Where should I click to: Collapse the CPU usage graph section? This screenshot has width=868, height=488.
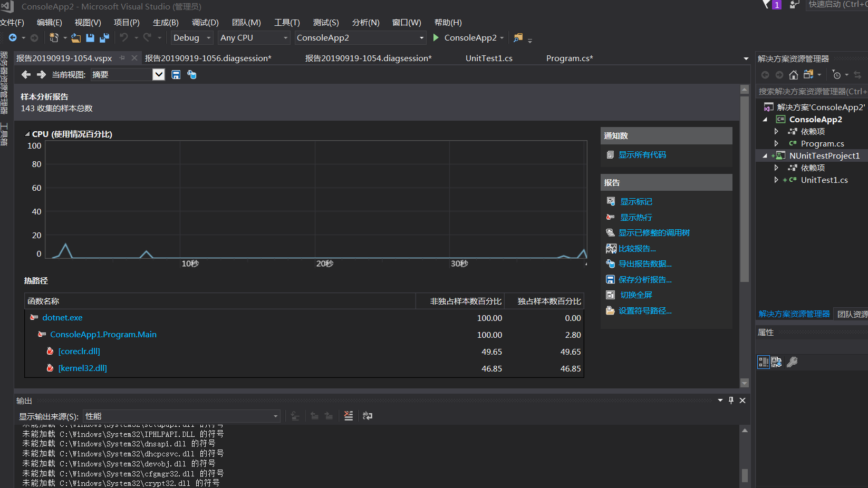(27, 134)
